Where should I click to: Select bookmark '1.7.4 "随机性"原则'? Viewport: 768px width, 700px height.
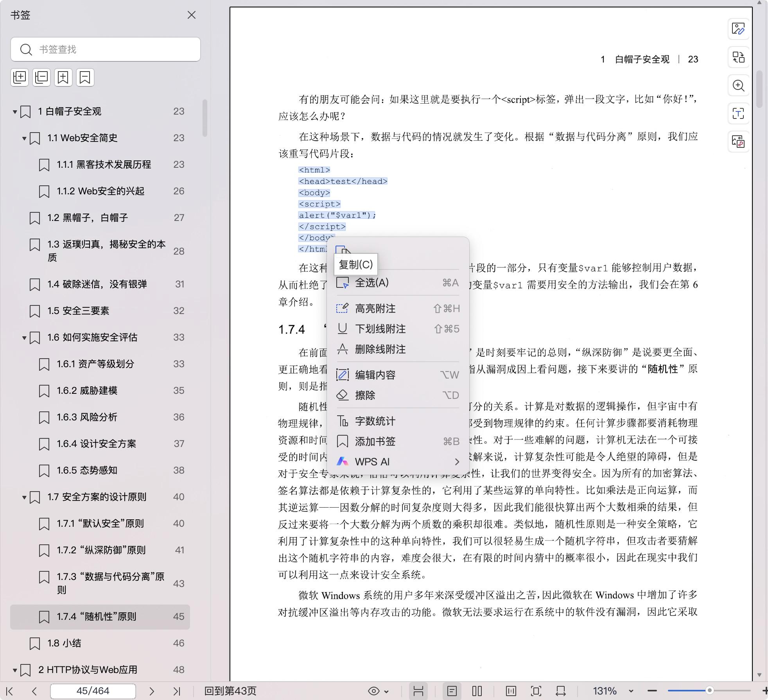point(100,617)
